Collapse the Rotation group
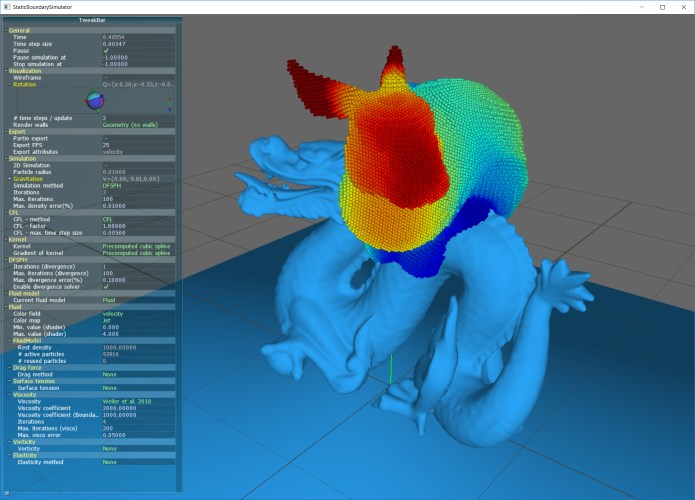 click(10, 84)
